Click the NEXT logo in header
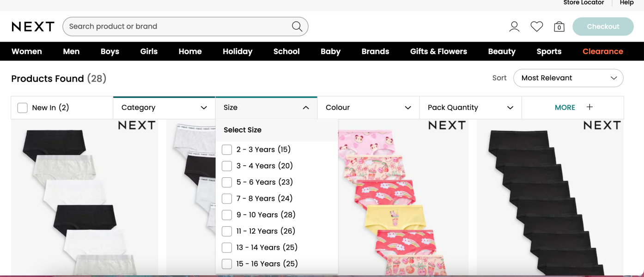The width and height of the screenshot is (644, 277). point(33,26)
